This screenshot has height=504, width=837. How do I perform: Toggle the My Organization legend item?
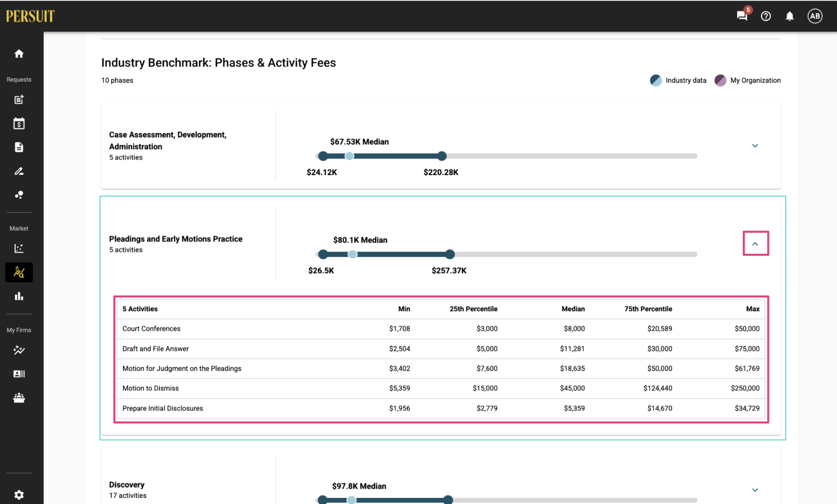(x=748, y=80)
